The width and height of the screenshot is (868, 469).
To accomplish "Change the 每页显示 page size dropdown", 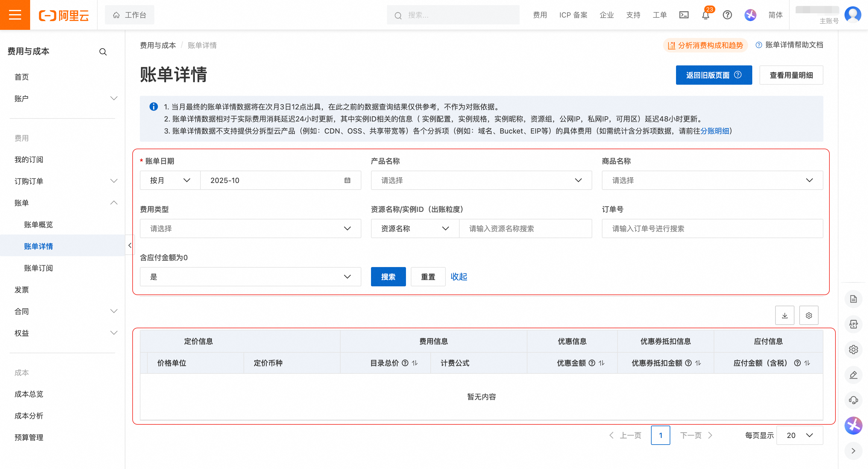I will coord(800,435).
